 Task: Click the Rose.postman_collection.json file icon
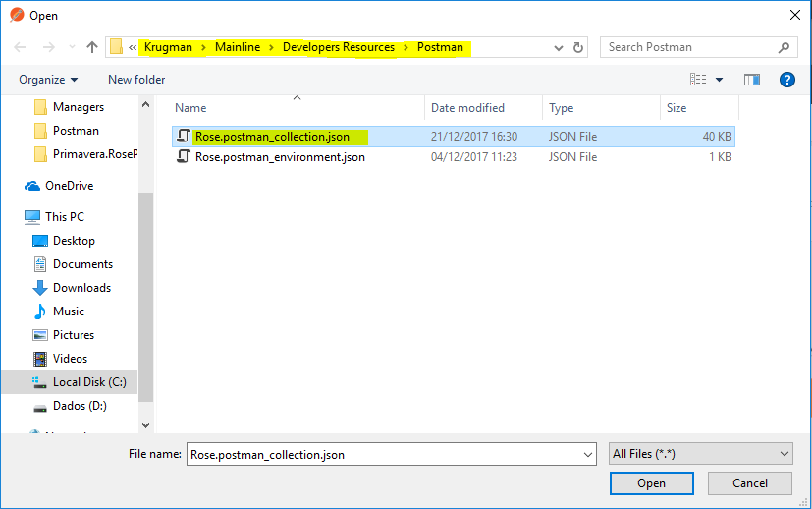click(184, 136)
